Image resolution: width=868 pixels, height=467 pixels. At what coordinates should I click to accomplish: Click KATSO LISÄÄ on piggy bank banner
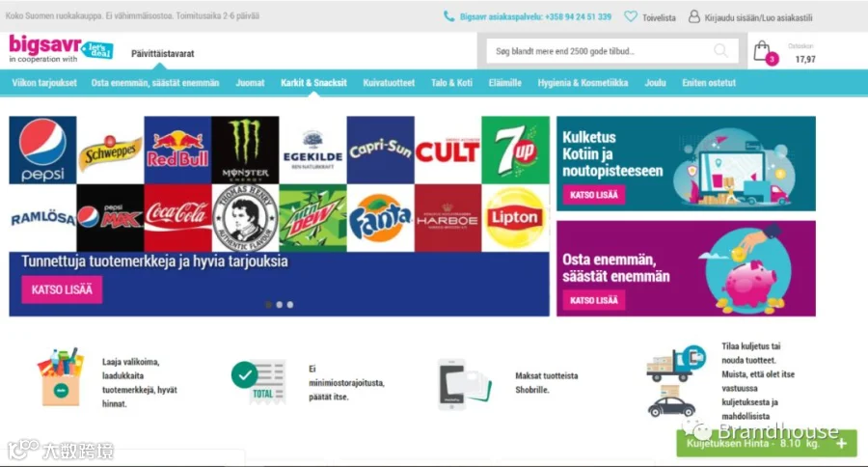tap(594, 300)
